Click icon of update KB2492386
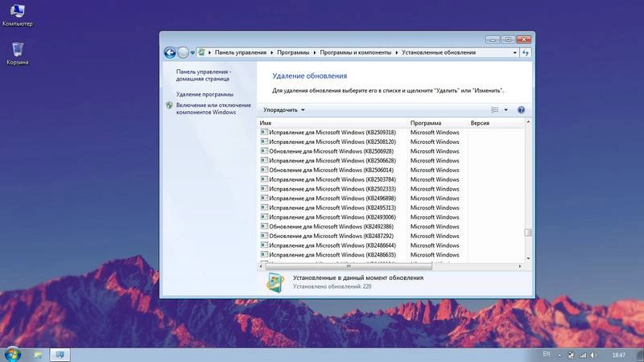The height and width of the screenshot is (362, 644). click(x=264, y=227)
